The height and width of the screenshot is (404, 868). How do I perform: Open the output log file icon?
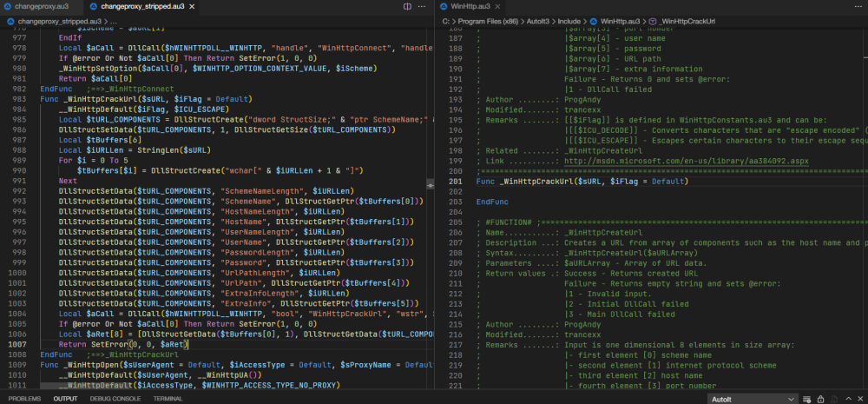point(833,399)
